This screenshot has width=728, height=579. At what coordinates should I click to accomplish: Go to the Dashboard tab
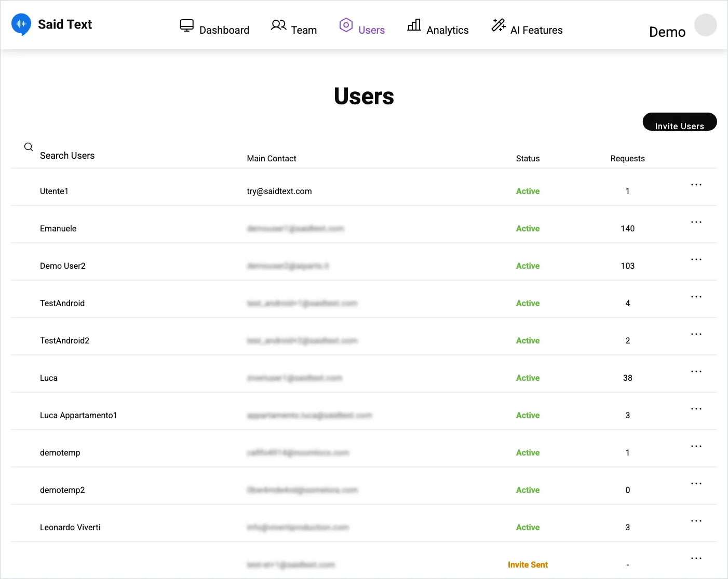(214, 26)
